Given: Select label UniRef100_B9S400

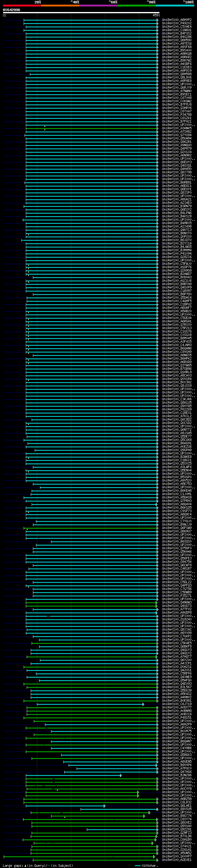Looking at the screenshot, I should 177,50.
